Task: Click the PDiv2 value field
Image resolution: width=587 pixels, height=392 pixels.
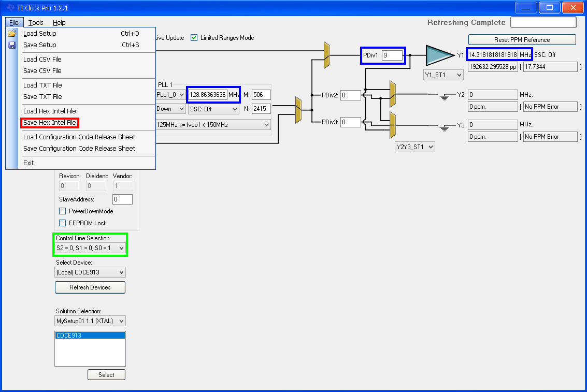Action: pos(350,95)
